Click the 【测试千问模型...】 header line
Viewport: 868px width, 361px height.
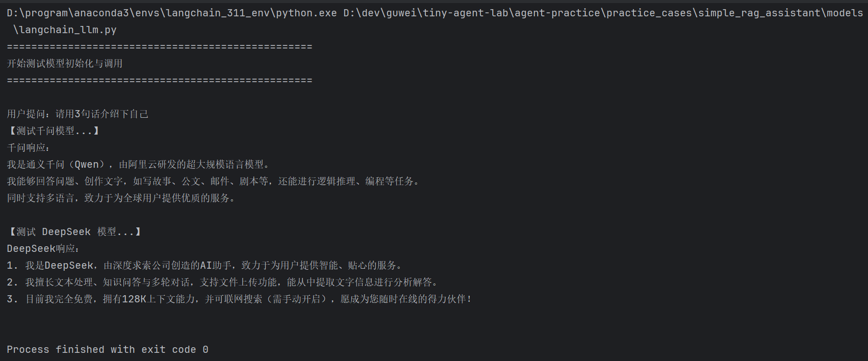click(x=53, y=131)
